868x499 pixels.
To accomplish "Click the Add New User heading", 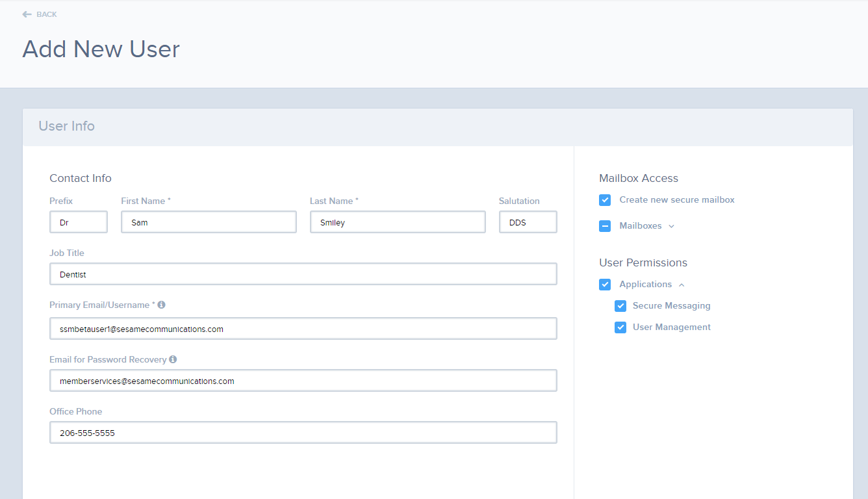I will tap(101, 49).
